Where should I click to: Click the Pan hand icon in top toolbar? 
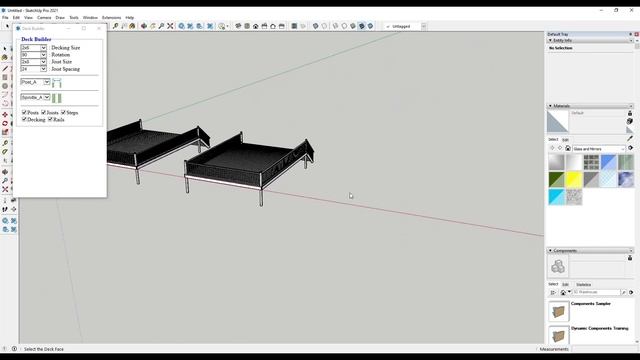pos(153,26)
